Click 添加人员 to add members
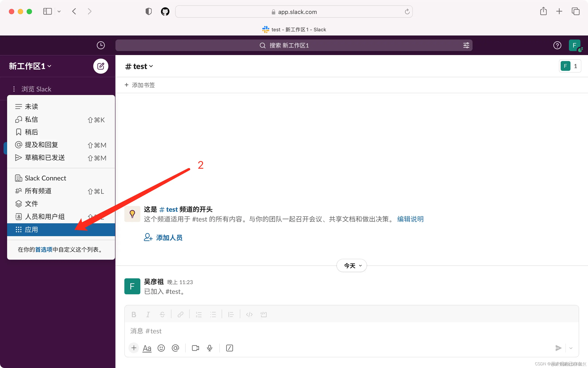The image size is (588, 368). coord(163,237)
